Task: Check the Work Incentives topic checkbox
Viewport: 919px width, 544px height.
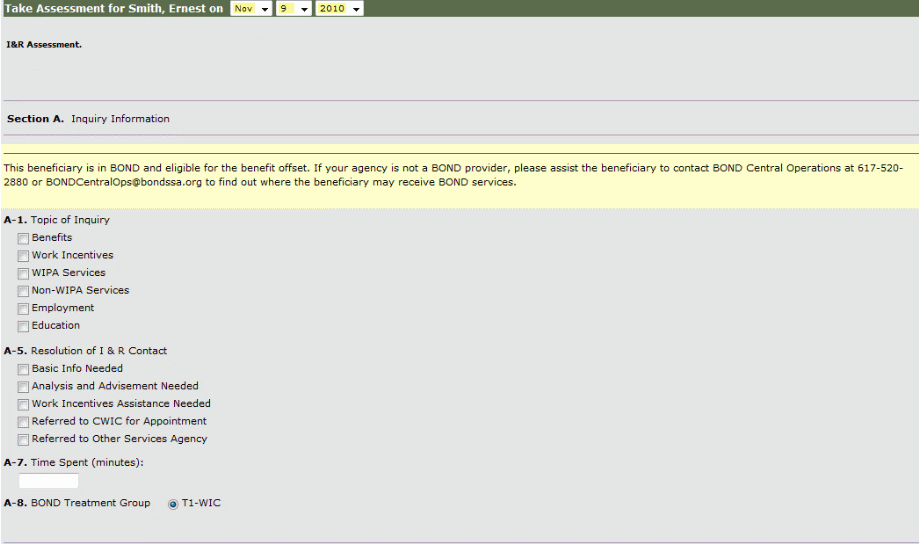Action: (23, 256)
